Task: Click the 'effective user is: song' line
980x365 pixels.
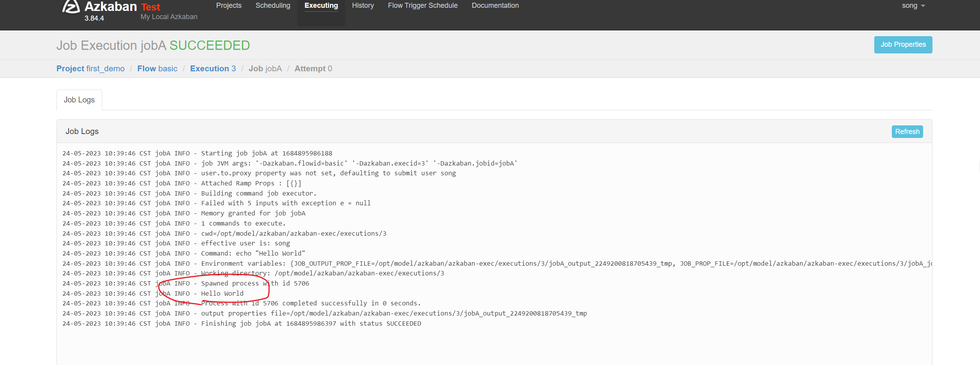Action: pyautogui.click(x=176, y=243)
